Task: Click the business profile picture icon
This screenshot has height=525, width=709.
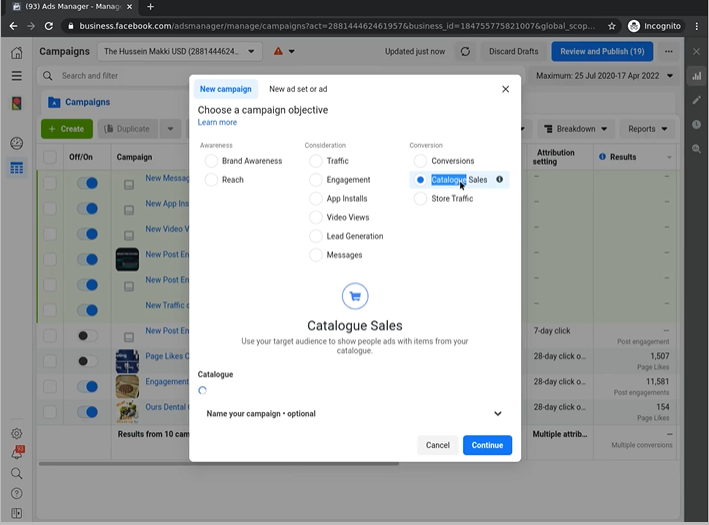Action: (x=17, y=104)
